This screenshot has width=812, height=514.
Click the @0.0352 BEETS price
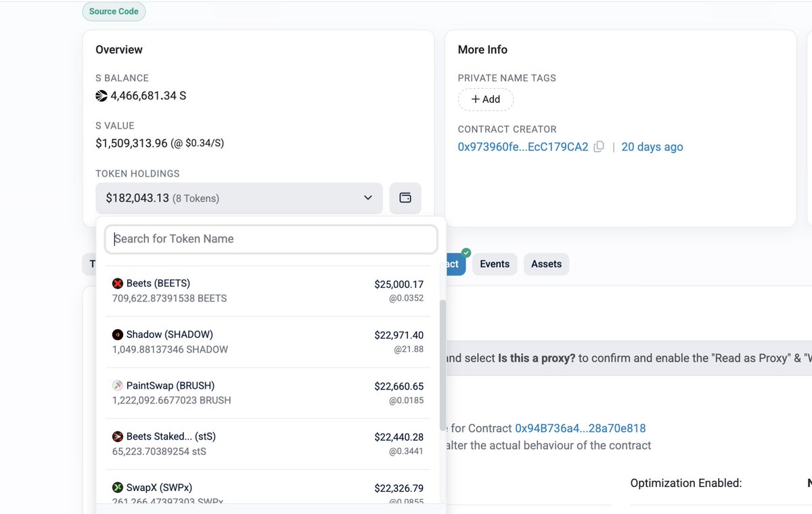pyautogui.click(x=406, y=298)
